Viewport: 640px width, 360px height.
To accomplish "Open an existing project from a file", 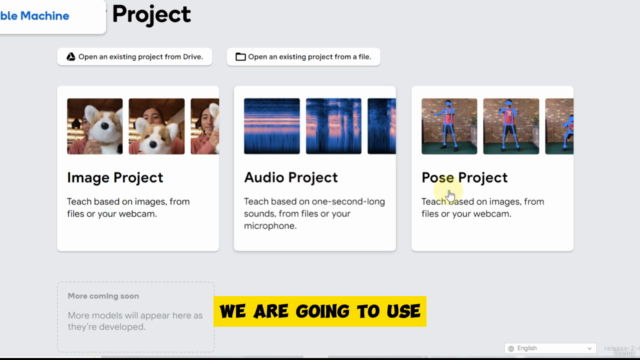I will 303,57.
